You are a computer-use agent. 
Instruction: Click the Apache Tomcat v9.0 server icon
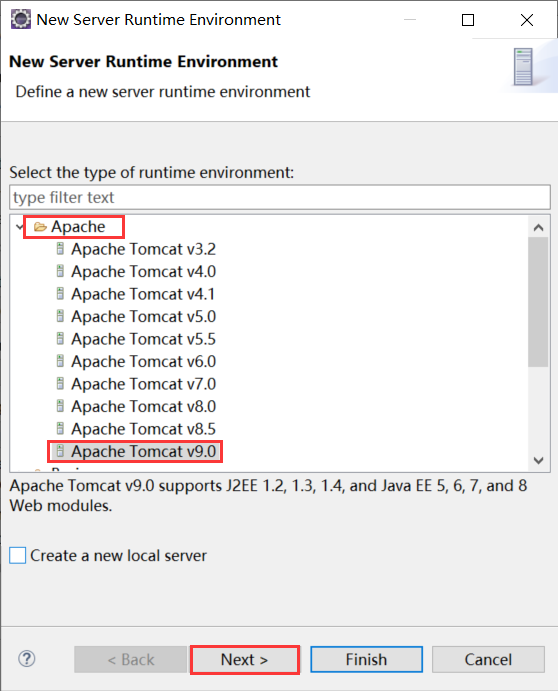coord(60,451)
